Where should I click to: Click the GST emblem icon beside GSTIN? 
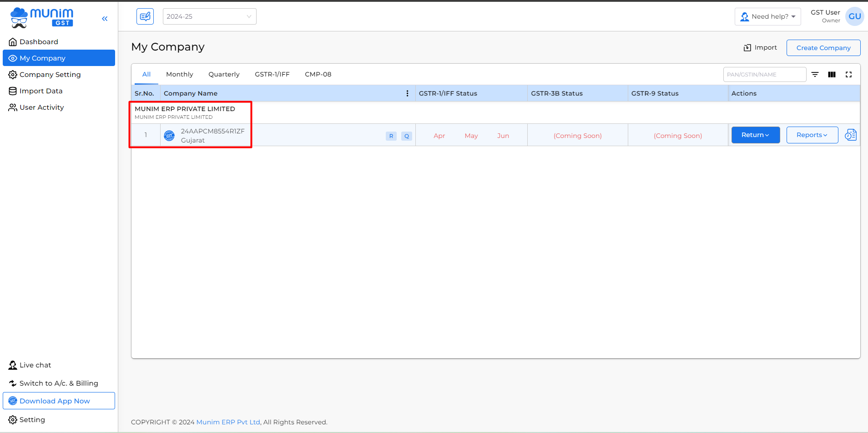pyautogui.click(x=169, y=136)
